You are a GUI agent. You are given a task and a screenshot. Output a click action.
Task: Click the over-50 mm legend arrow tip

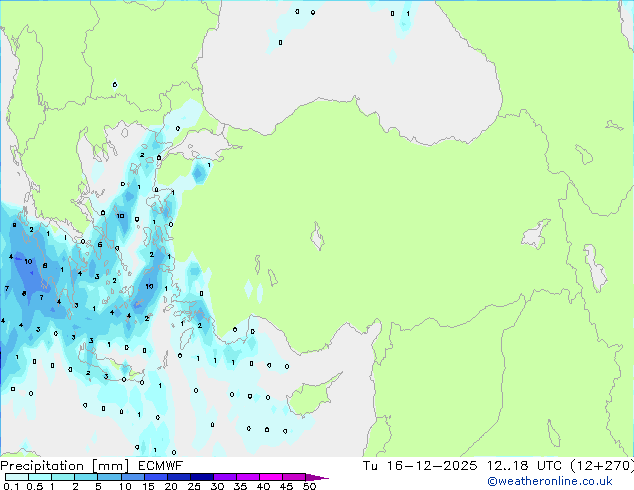coord(317,478)
